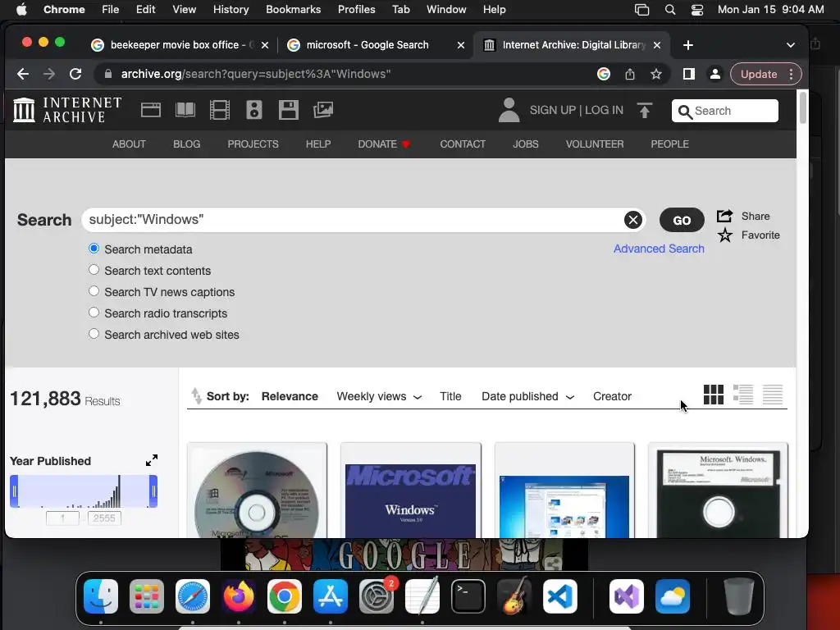Open the VOLUNTEER link
Viewport: 840px width, 630px height.
(x=595, y=144)
